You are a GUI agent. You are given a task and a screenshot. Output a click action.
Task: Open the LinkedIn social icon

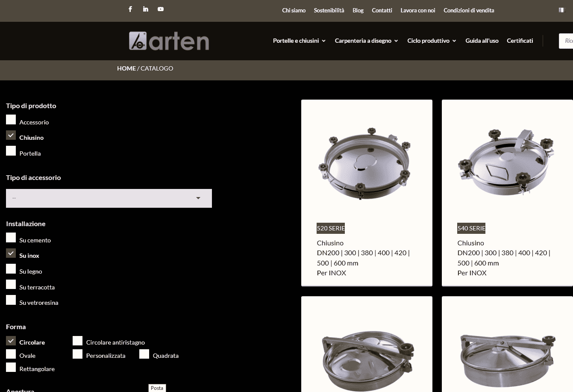(x=145, y=9)
